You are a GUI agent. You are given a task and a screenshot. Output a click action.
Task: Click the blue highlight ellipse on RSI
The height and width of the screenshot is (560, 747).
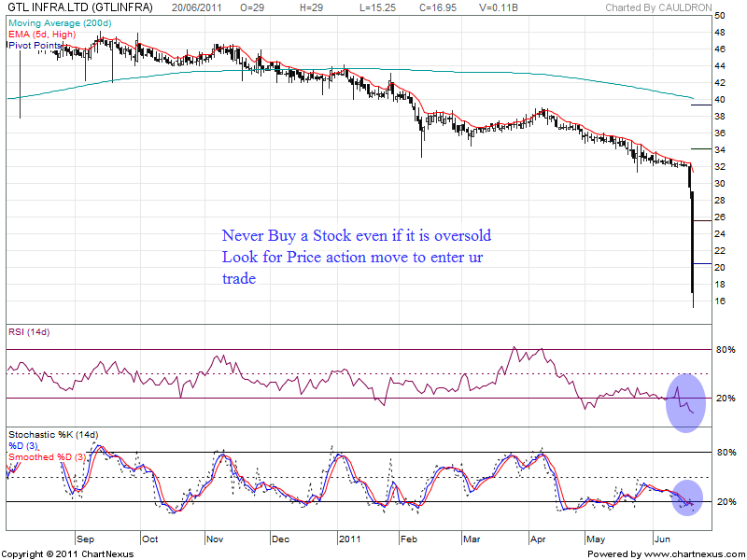[686, 402]
